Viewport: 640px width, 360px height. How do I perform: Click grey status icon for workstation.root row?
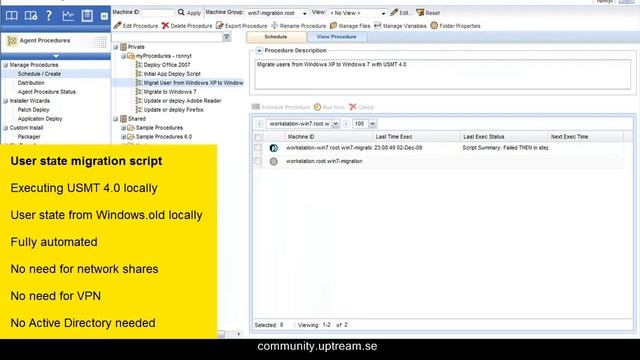(273, 162)
